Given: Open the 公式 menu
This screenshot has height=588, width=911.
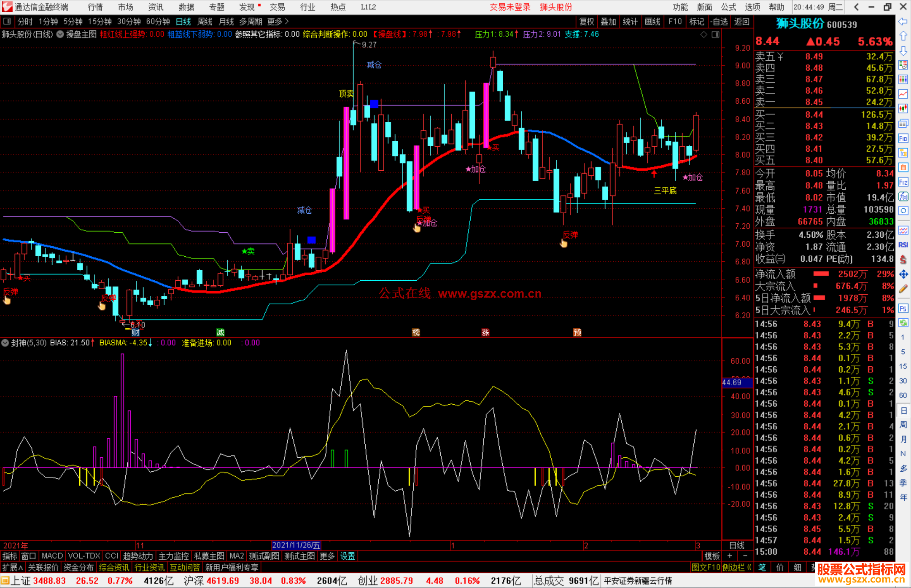Looking at the screenshot, I should point(728,7).
